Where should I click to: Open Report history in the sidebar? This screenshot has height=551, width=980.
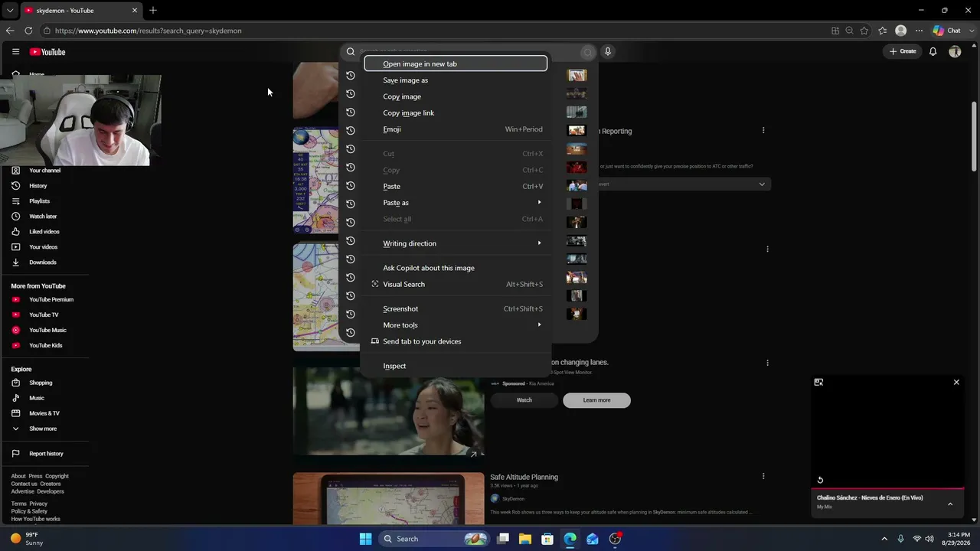(x=46, y=454)
